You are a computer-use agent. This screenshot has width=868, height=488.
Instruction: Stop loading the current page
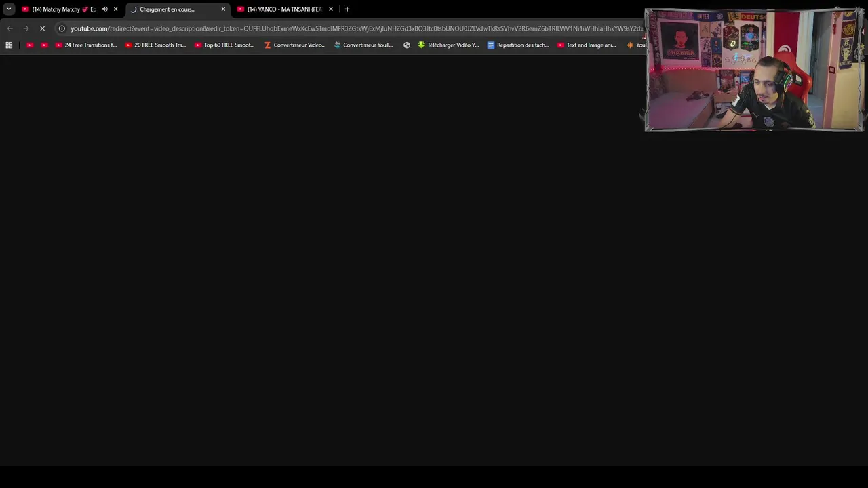coord(42,28)
